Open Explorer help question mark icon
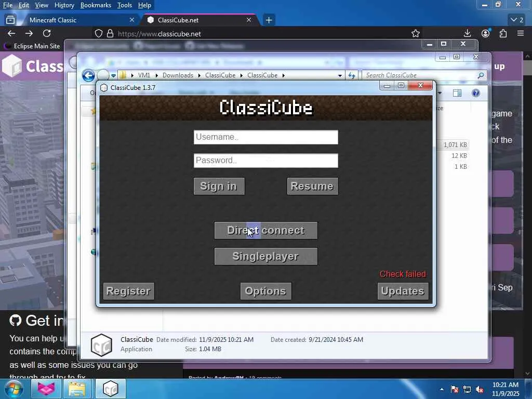 pos(476,93)
